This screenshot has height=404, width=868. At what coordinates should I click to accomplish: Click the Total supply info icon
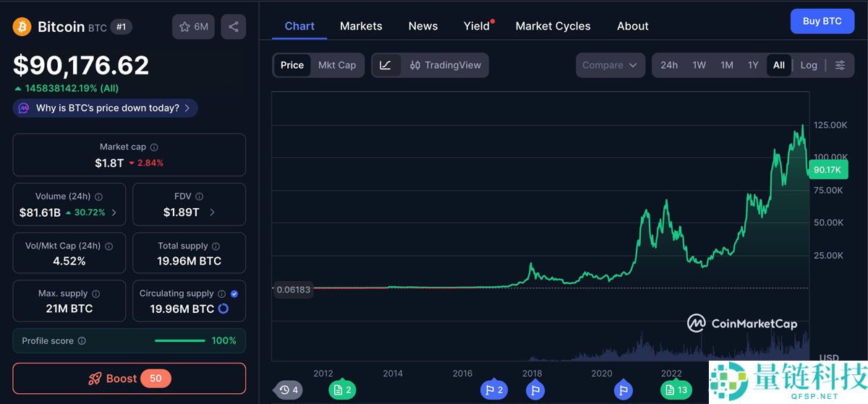tap(216, 246)
